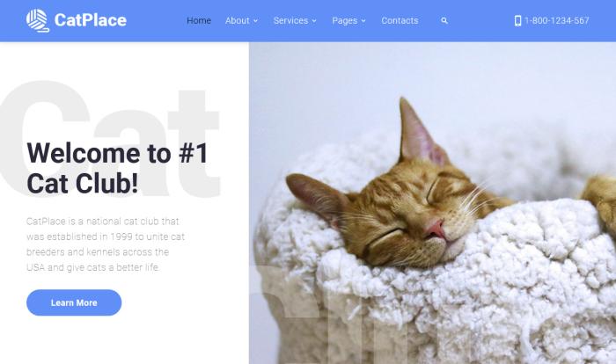
Task: Click the Learn More button
Action: 74,302
